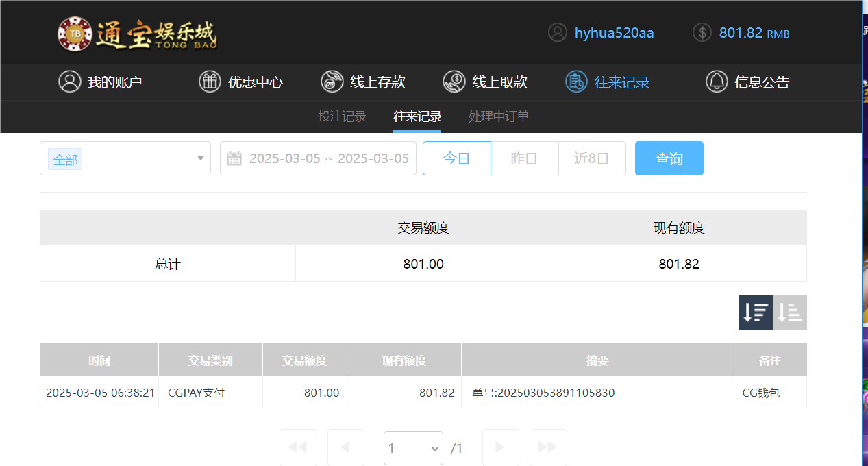Click the wallet balance dollar icon

tap(702, 32)
